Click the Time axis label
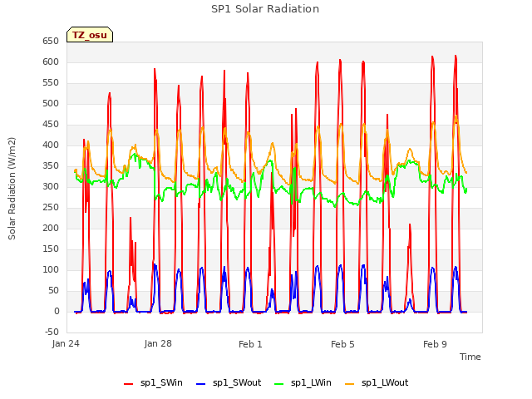 (470, 357)
